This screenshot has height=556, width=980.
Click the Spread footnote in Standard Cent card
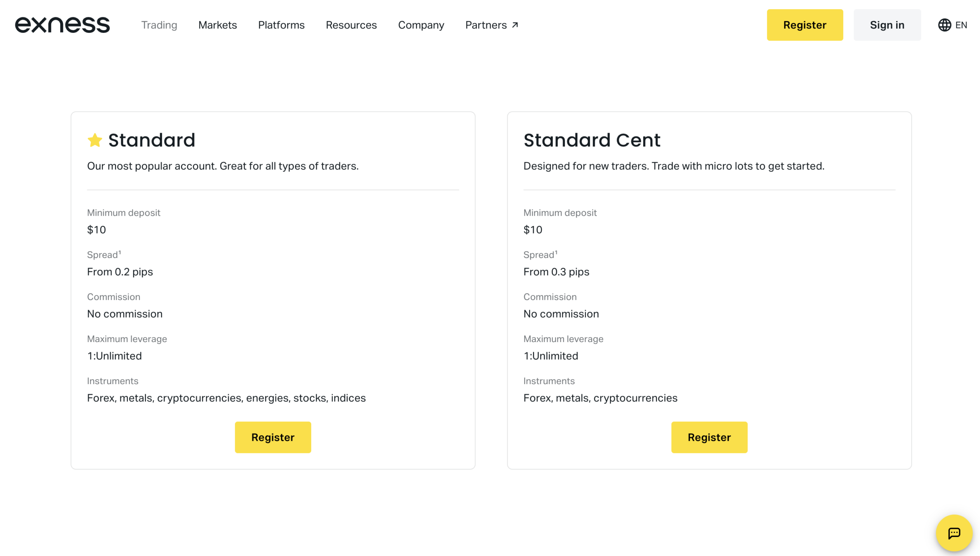click(556, 252)
